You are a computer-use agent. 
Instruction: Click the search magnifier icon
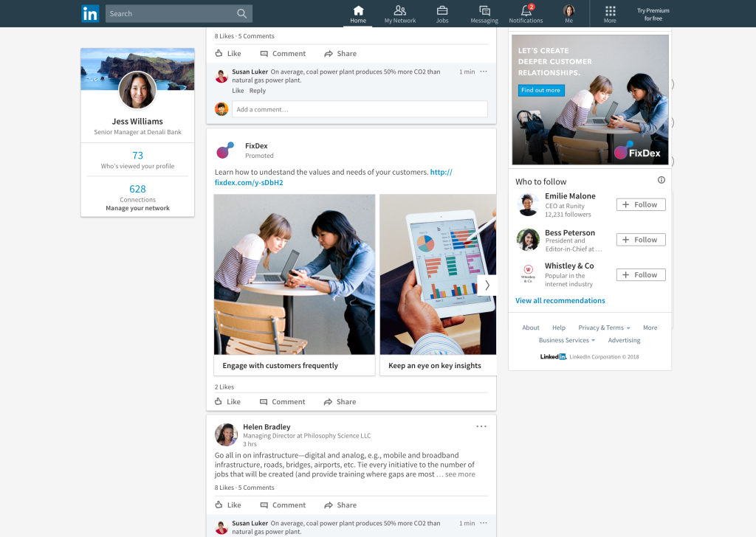242,13
